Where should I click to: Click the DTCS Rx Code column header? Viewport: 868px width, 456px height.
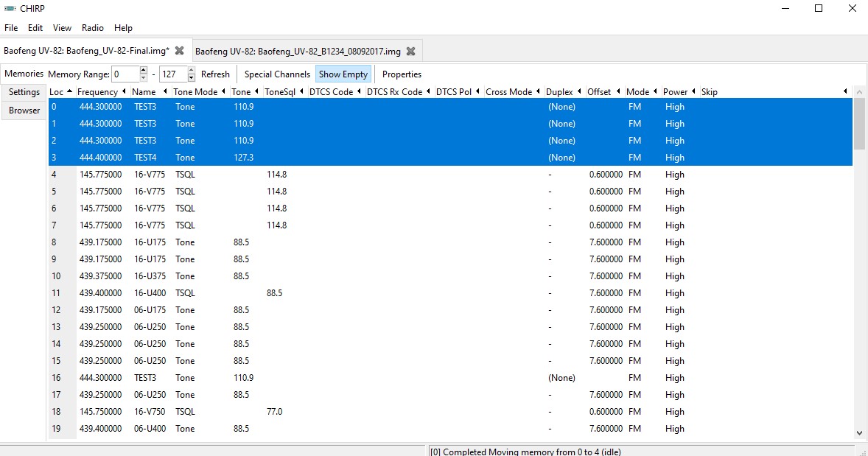[x=398, y=92]
